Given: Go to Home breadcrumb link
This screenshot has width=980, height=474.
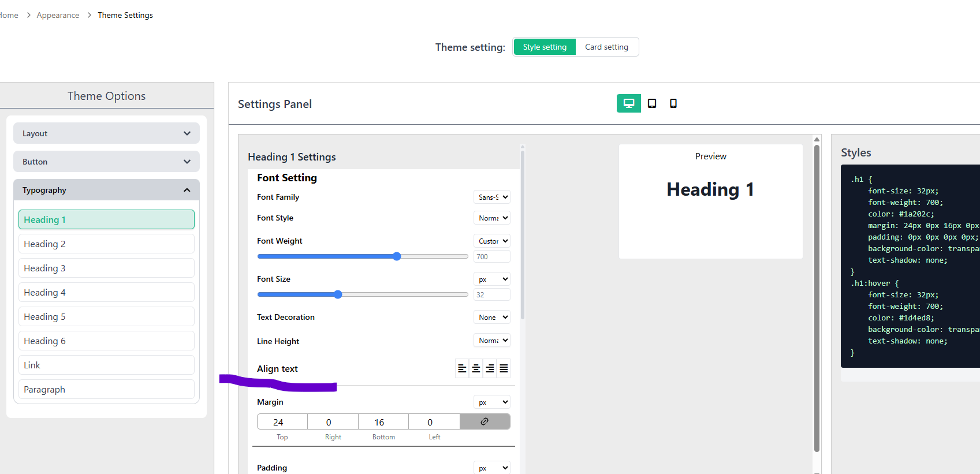Looking at the screenshot, I should click(9, 15).
